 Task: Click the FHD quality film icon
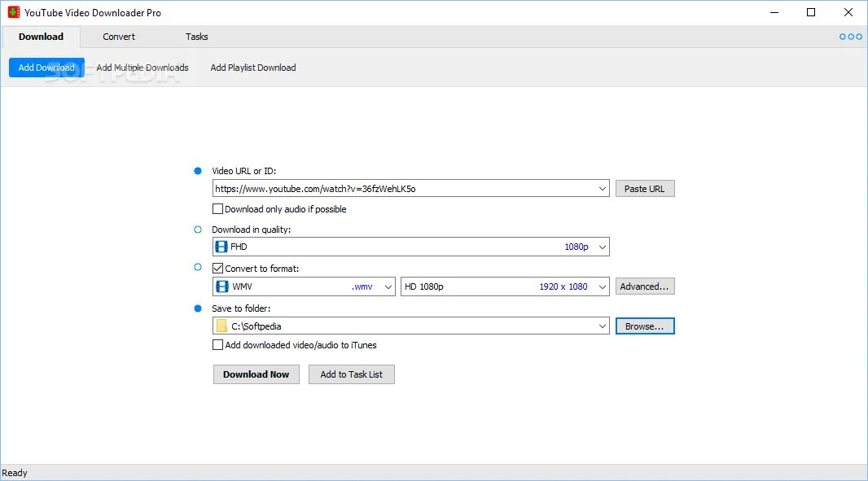(221, 247)
